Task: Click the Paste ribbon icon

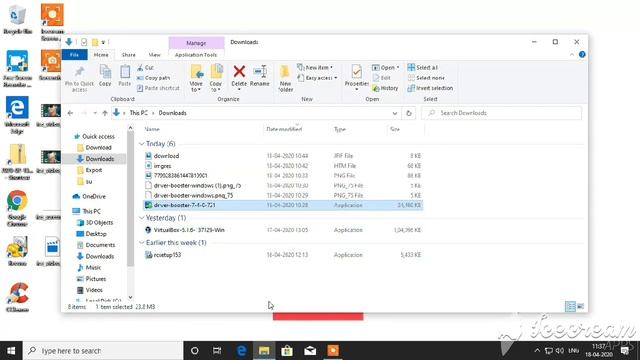Action: click(x=124, y=76)
